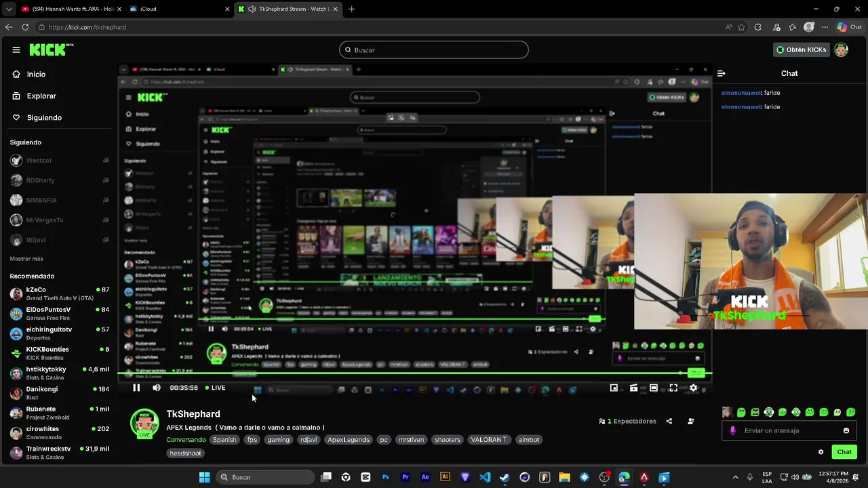
Task: Open the 1 Espectadores viewers list
Action: pyautogui.click(x=627, y=422)
